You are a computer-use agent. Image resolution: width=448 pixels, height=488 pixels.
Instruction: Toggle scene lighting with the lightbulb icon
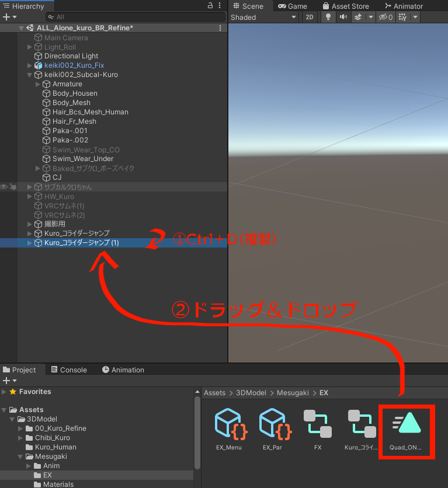[328, 17]
